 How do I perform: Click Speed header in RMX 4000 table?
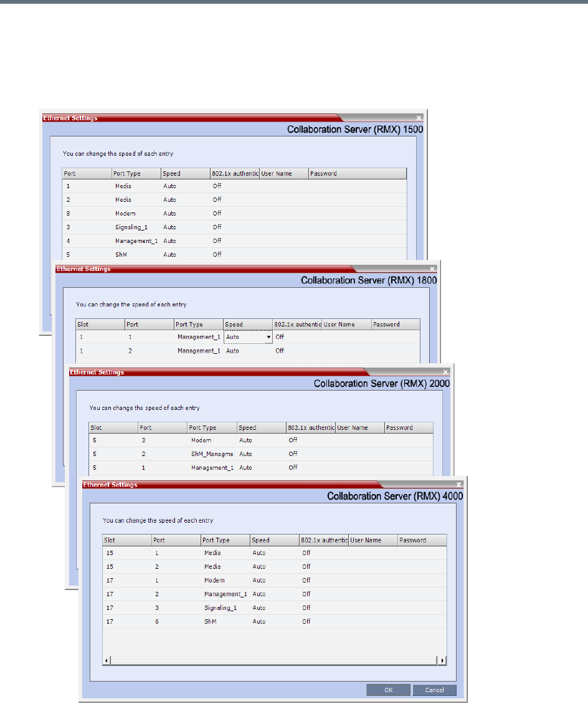pos(275,540)
